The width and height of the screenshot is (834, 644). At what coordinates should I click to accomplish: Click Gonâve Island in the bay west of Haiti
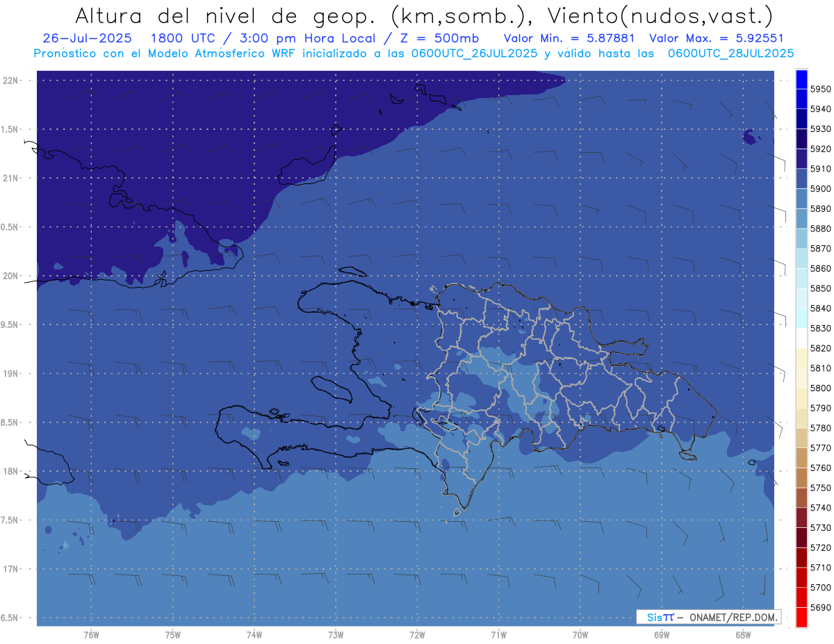(x=332, y=388)
